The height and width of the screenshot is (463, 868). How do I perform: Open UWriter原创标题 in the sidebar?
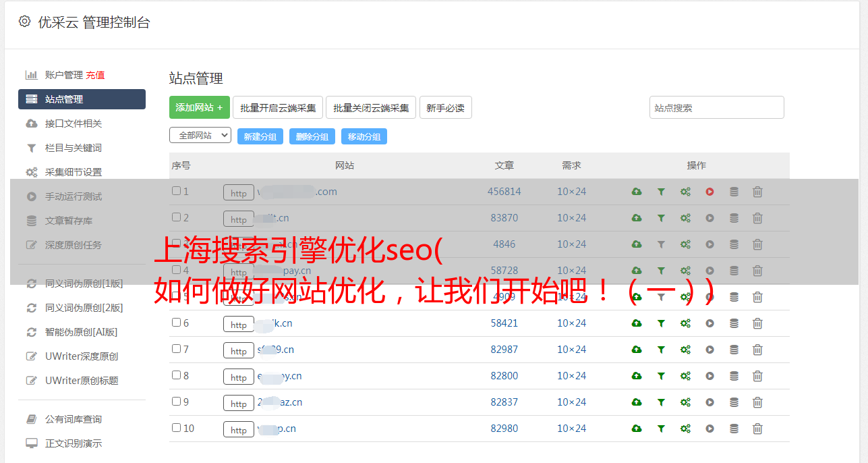click(82, 381)
